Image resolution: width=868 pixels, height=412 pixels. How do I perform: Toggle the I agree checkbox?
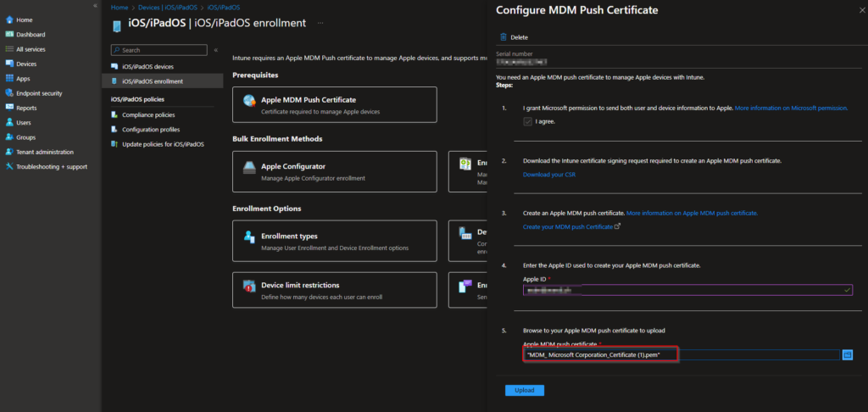527,121
